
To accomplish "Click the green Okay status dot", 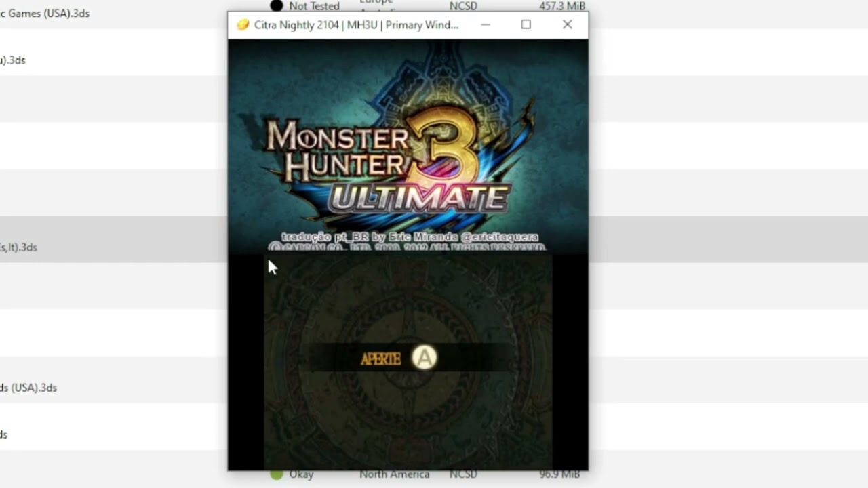I will point(277,474).
